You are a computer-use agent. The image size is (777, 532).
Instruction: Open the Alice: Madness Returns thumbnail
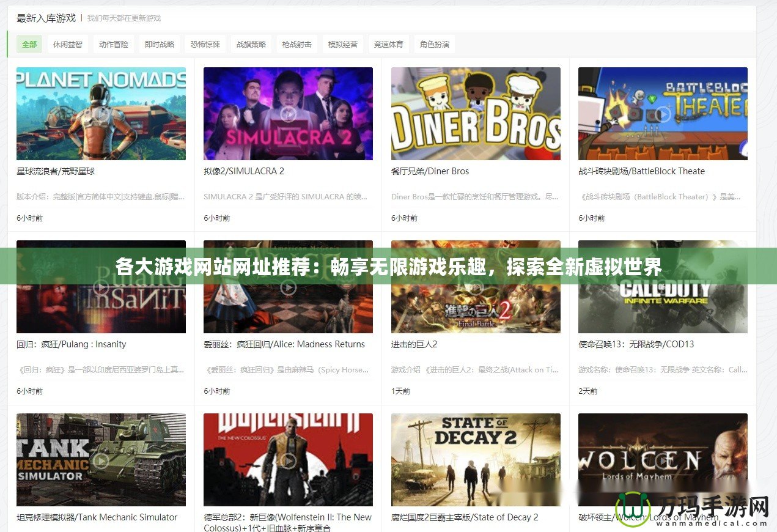tap(288, 287)
